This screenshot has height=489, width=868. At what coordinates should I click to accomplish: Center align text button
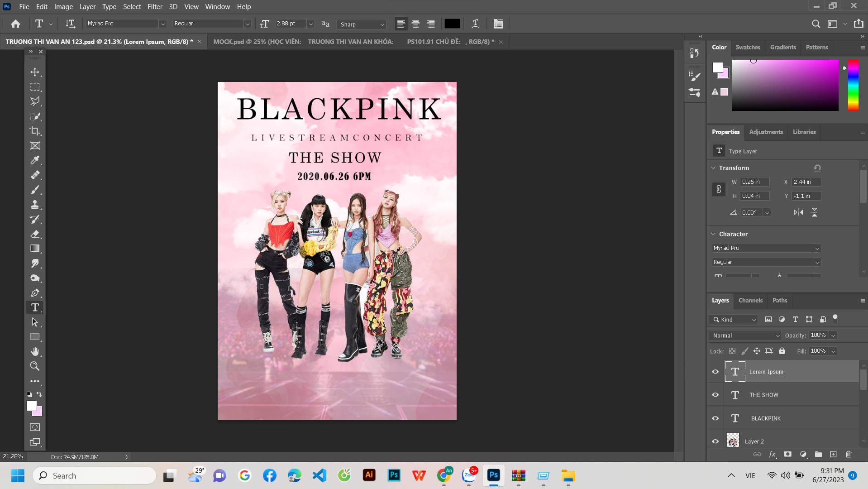pyautogui.click(x=415, y=24)
